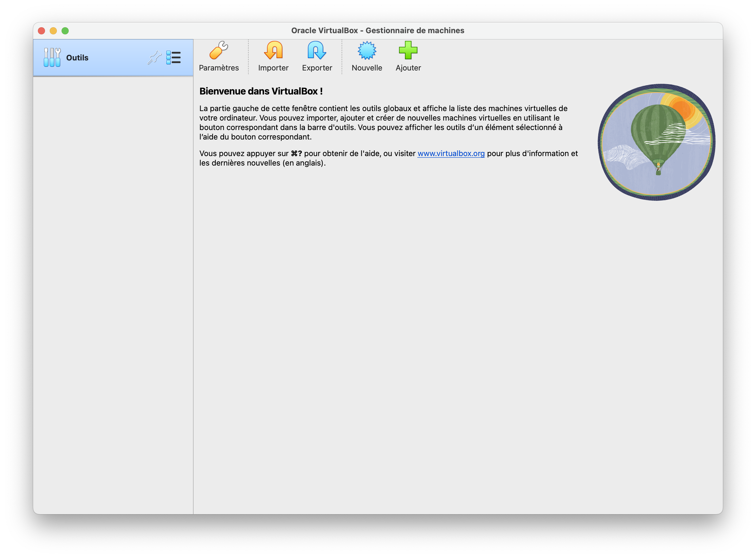Open Paramètres with the wrench icon

click(x=219, y=51)
